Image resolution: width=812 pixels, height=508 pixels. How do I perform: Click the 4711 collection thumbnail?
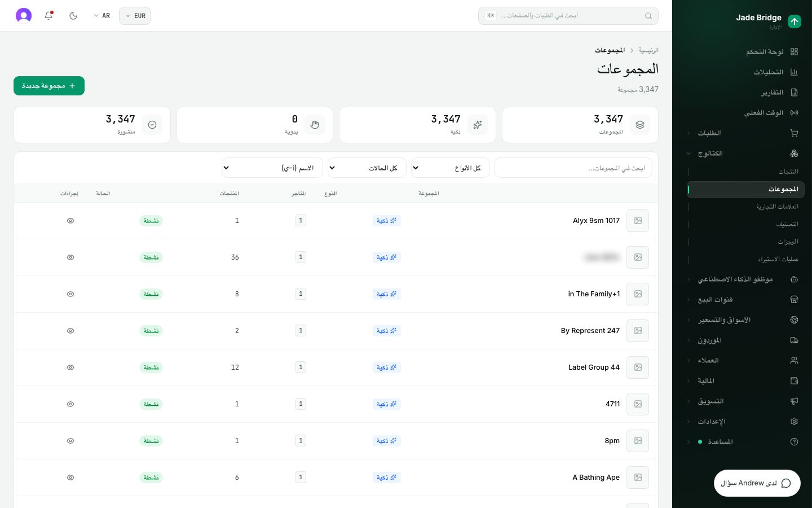pos(638,404)
